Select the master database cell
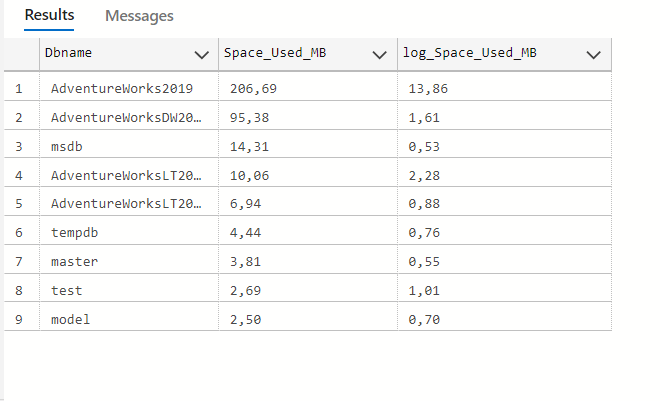660x401 pixels. coord(70,262)
